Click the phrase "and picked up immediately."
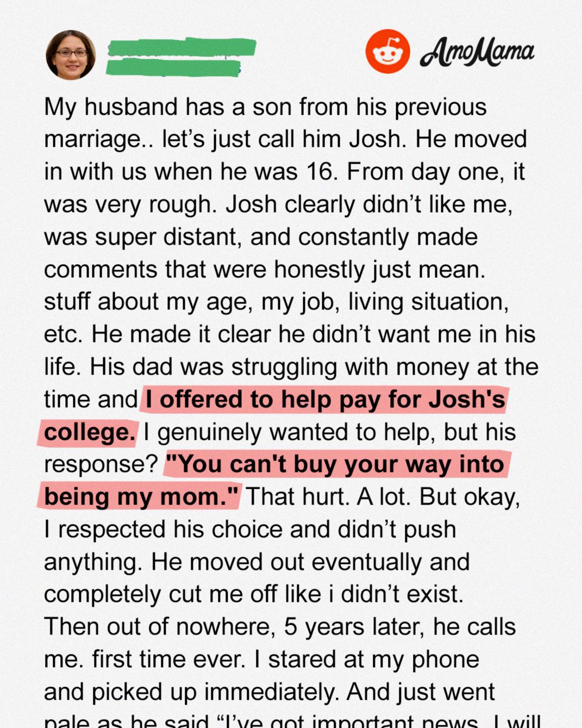 (192, 692)
